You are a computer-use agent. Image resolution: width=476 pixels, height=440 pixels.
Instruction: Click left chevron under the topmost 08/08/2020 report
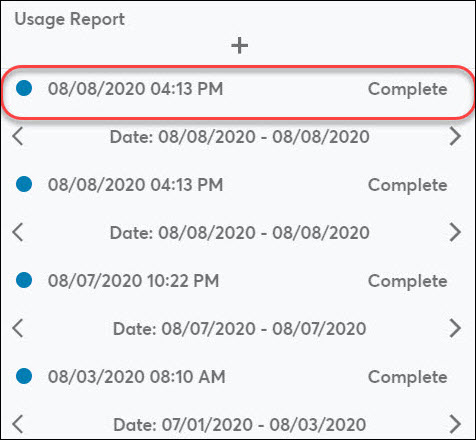point(18,136)
